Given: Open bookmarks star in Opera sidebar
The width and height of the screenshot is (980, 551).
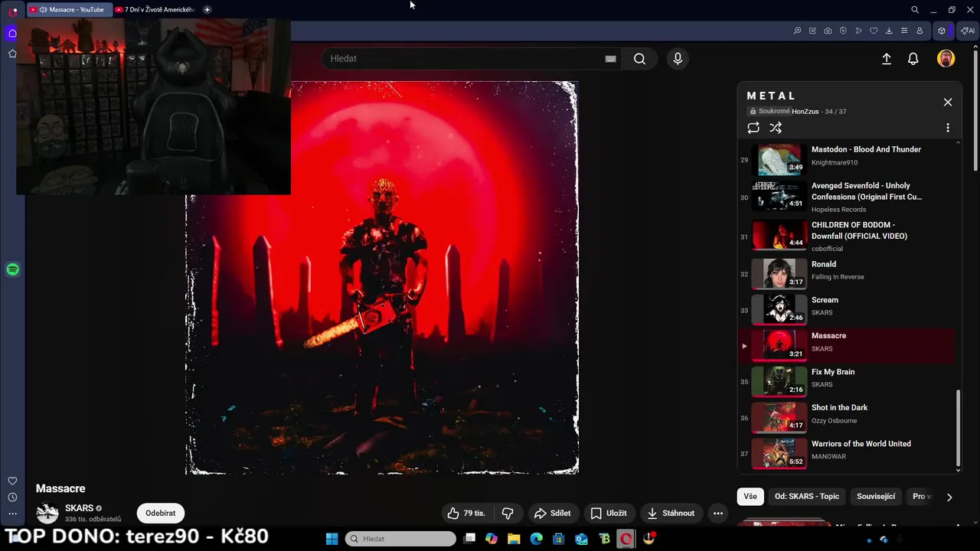Looking at the screenshot, I should (x=12, y=54).
